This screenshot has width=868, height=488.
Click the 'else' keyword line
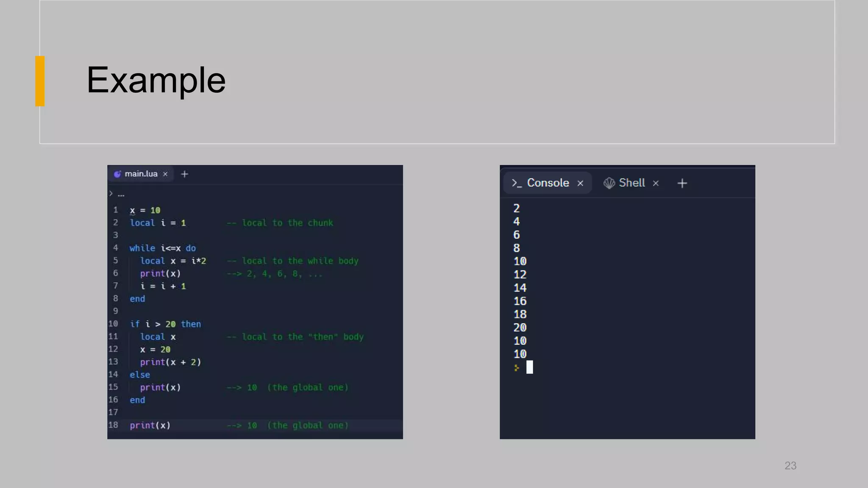pyautogui.click(x=140, y=375)
